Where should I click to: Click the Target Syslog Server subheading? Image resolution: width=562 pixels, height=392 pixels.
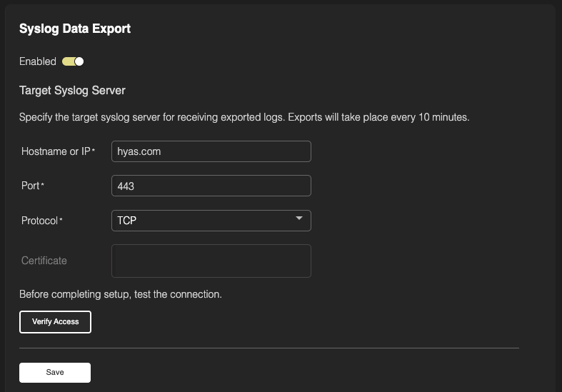(72, 91)
